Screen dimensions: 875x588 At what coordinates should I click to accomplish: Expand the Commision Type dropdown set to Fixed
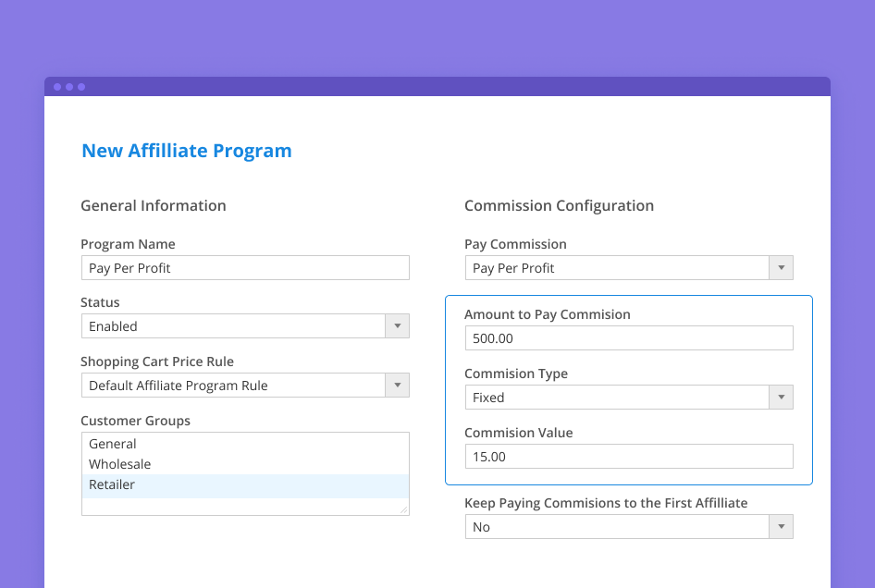[x=782, y=398]
